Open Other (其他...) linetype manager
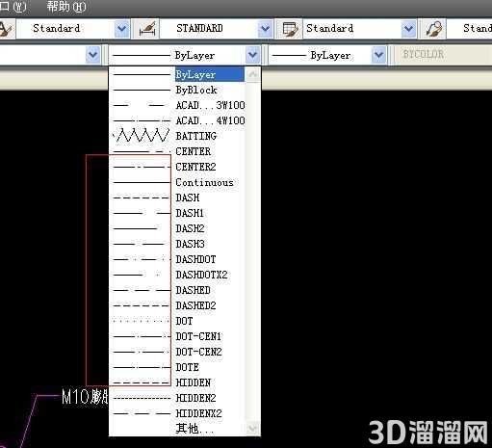The width and height of the screenshot is (492, 448). click(x=177, y=429)
